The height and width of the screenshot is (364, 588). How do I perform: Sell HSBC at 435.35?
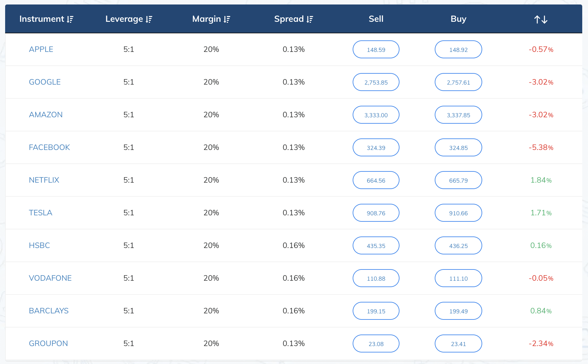pos(376,245)
